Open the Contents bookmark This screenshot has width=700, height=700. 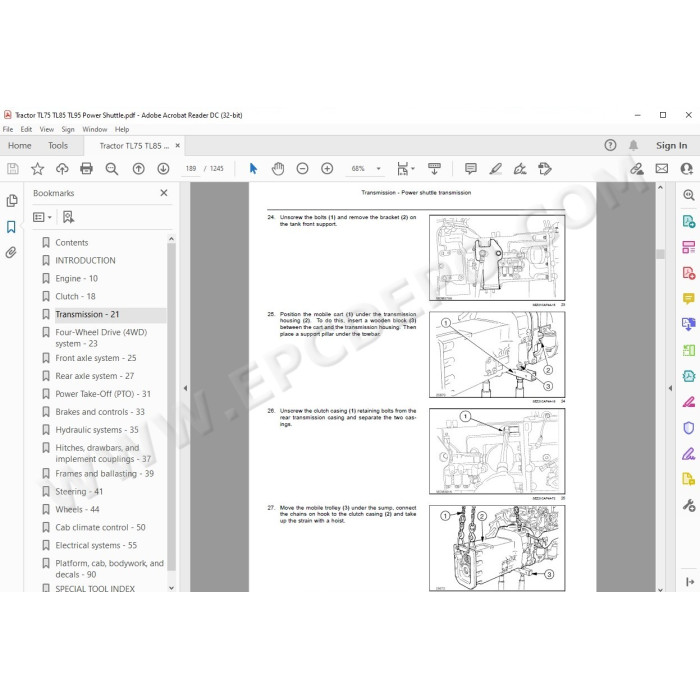click(x=72, y=242)
